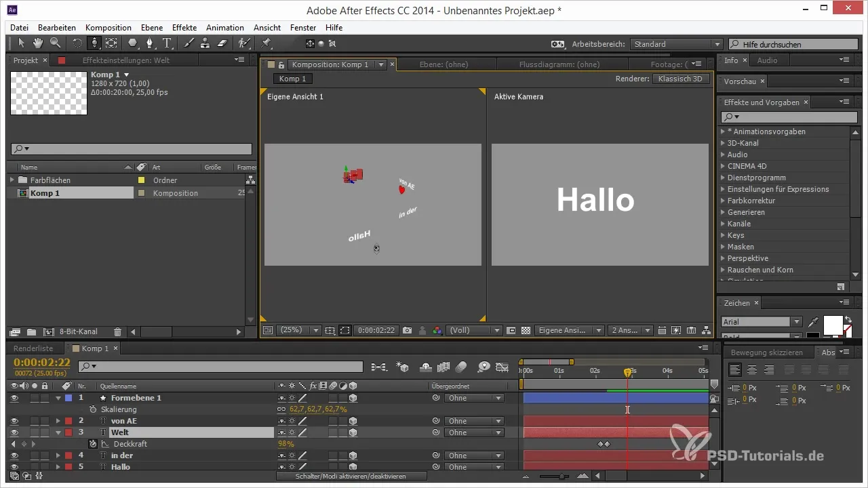Image resolution: width=868 pixels, height=488 pixels.
Task: Toggle 3D switch for Formebene 1 layer
Action: pyautogui.click(x=353, y=398)
